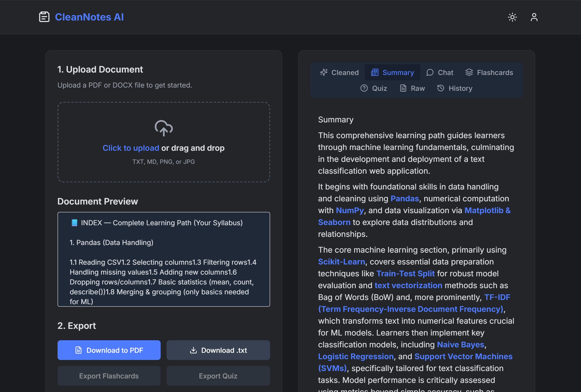Open the Chat bubble icon

point(430,73)
